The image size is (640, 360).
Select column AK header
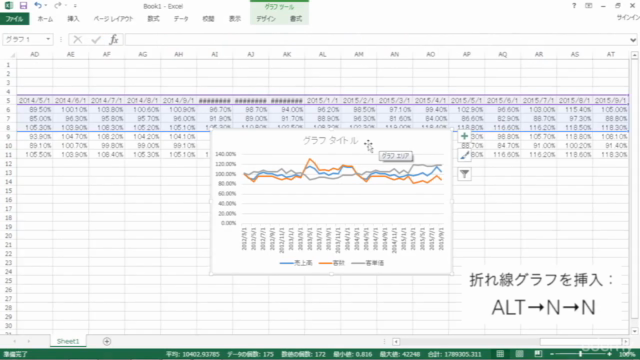(287, 54)
